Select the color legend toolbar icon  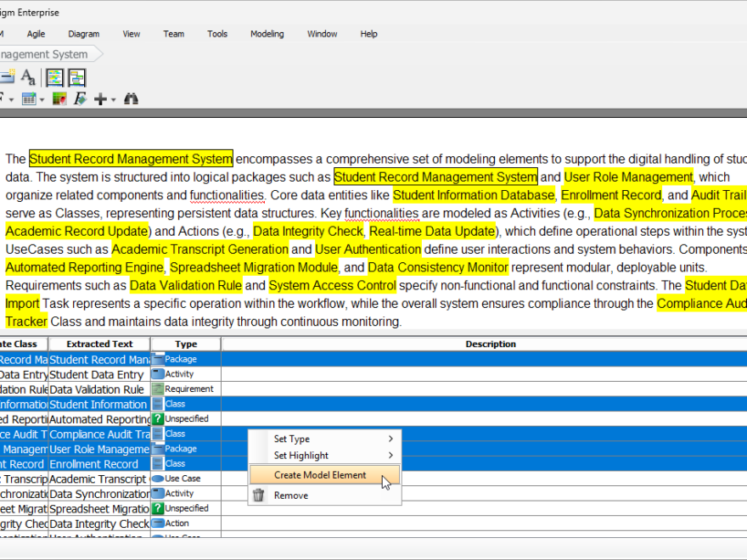59,98
